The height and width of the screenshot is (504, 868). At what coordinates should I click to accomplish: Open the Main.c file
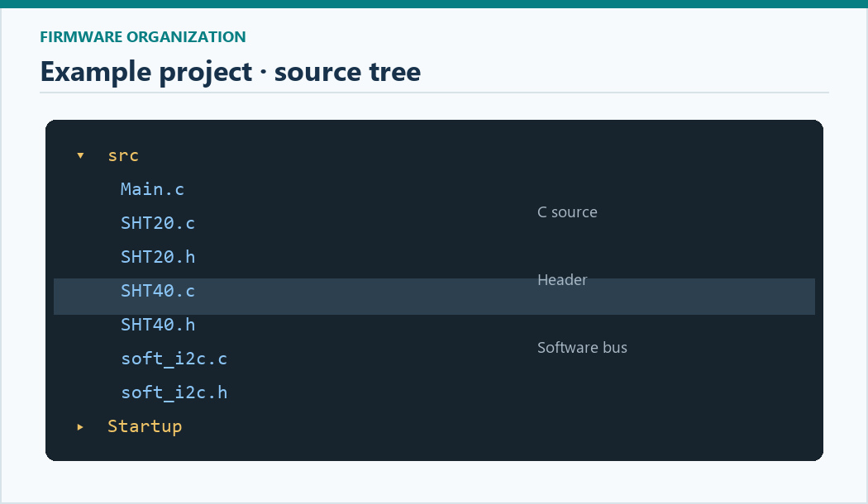pyautogui.click(x=152, y=189)
